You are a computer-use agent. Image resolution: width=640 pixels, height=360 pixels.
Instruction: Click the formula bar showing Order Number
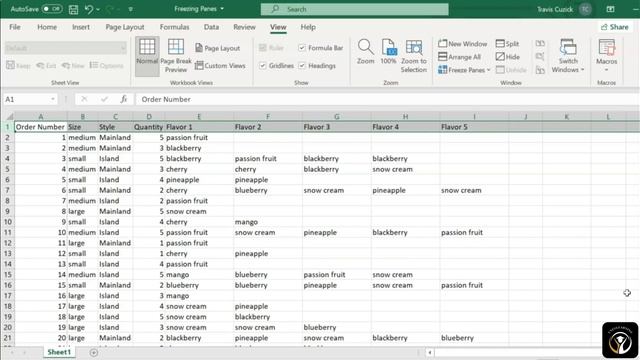(387, 99)
